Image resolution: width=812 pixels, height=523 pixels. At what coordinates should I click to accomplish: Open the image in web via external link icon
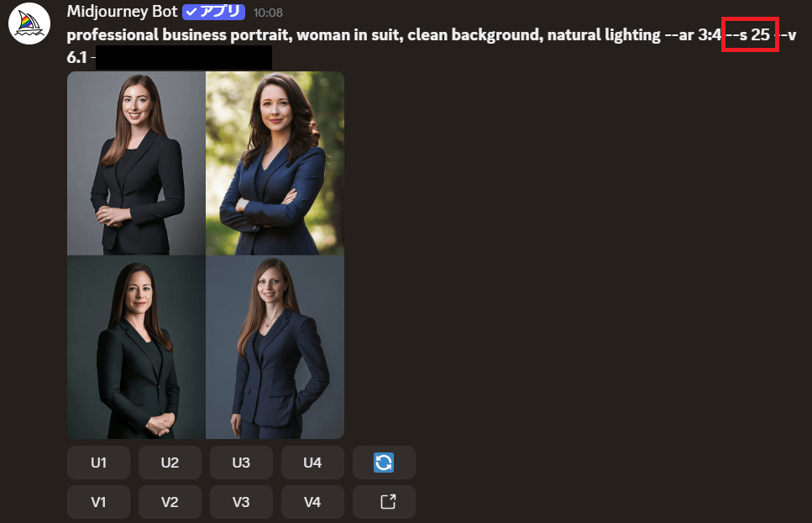[384, 502]
